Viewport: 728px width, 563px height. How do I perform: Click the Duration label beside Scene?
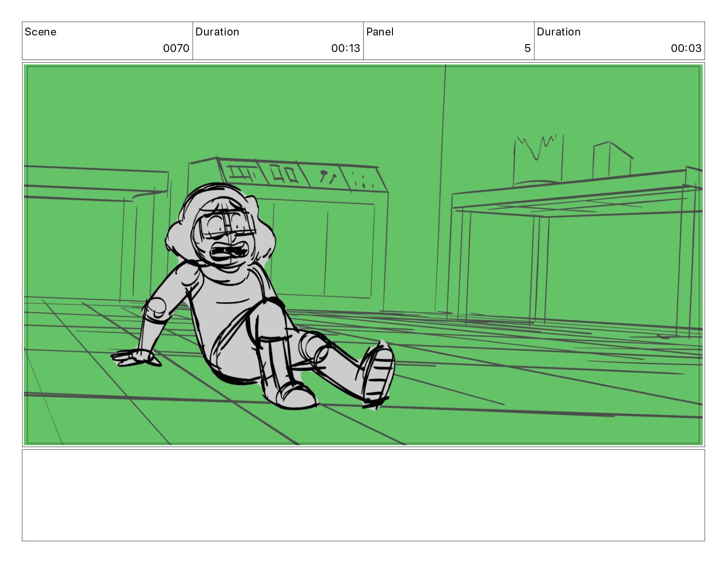tap(217, 32)
